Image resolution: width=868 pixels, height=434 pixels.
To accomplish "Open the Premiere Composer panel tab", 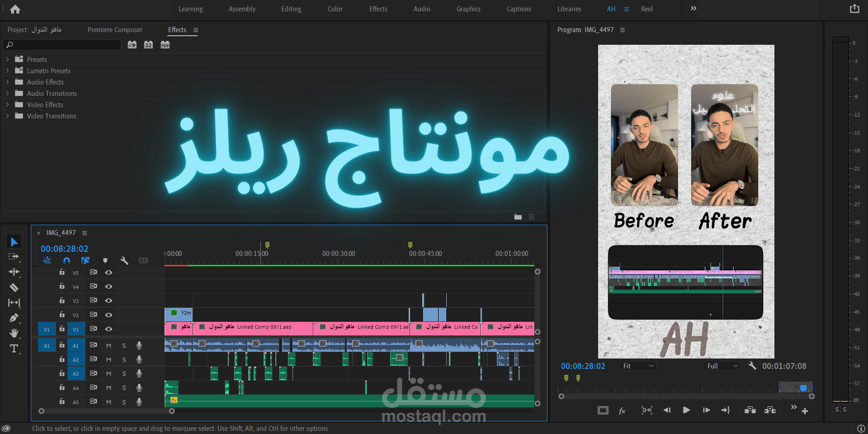I will [115, 30].
